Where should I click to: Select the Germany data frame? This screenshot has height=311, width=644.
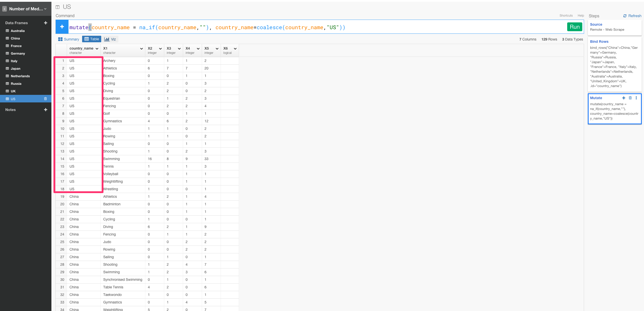(18, 53)
